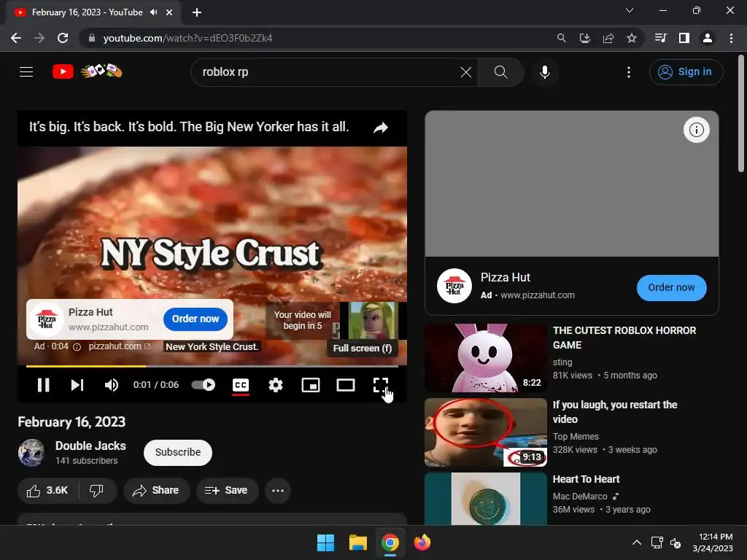Image resolution: width=747 pixels, height=560 pixels.
Task: Open the YouTube hamburger guide menu
Action: (x=26, y=72)
